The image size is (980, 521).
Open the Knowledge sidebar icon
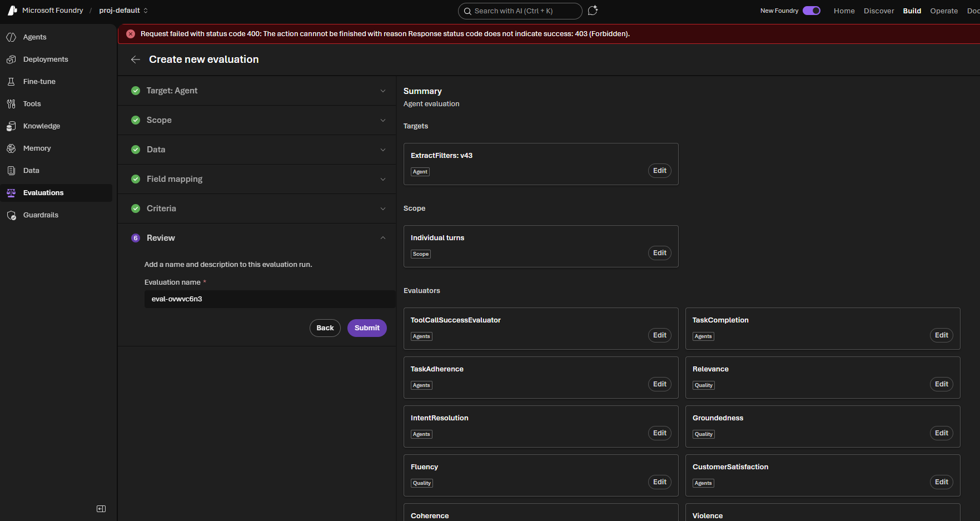(11, 126)
